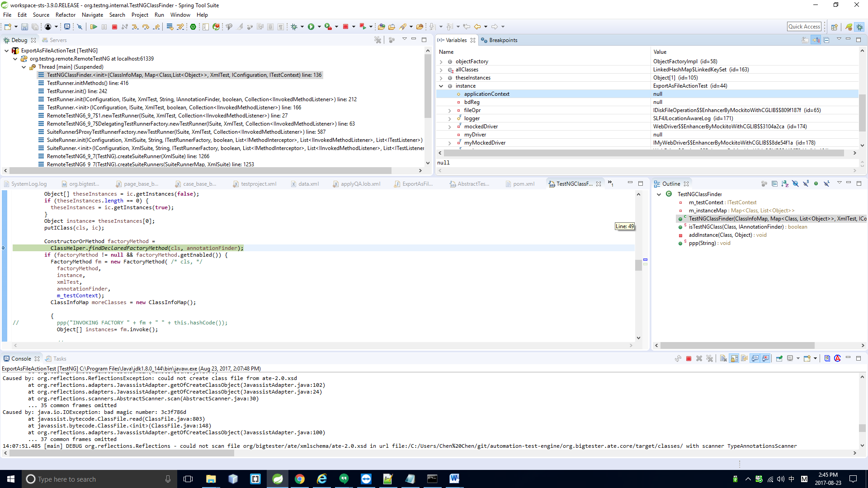This screenshot has height=488, width=868.
Task: Open Chrome from the Windows taskbar
Action: [299, 479]
